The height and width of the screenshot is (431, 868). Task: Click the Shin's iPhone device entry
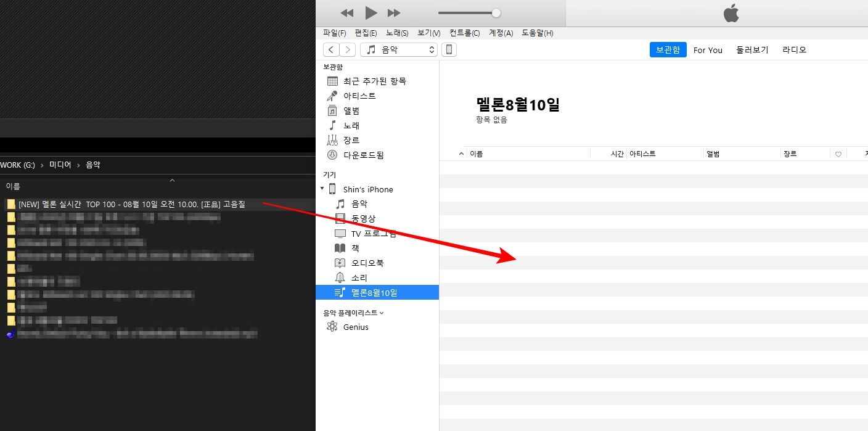pos(367,189)
